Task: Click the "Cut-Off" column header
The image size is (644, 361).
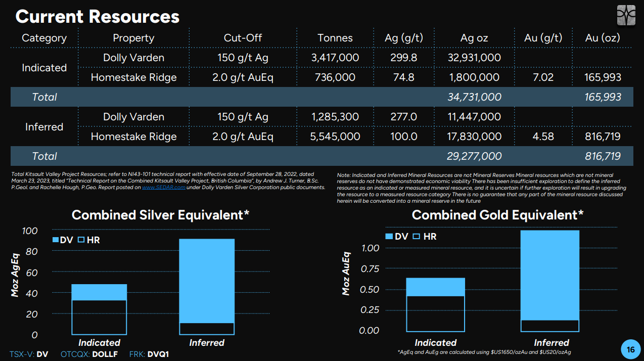Action: pos(243,38)
